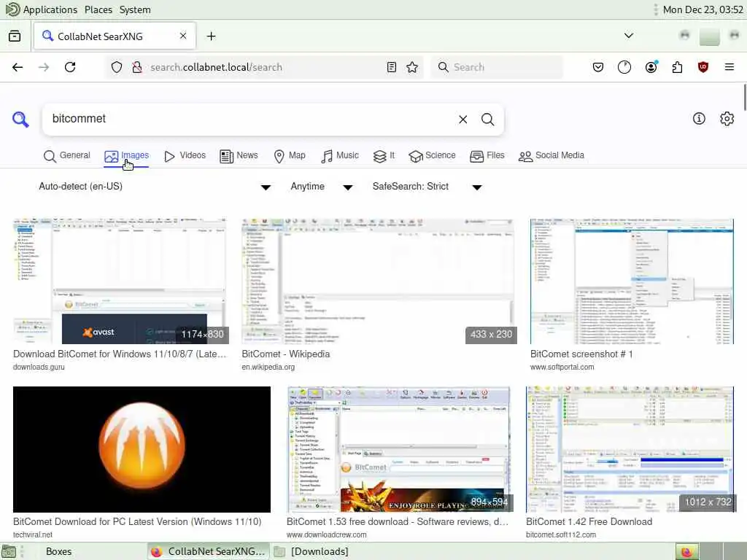747x560 pixels.
Task: Click the circular timer icon in toolbar
Action: point(624,67)
